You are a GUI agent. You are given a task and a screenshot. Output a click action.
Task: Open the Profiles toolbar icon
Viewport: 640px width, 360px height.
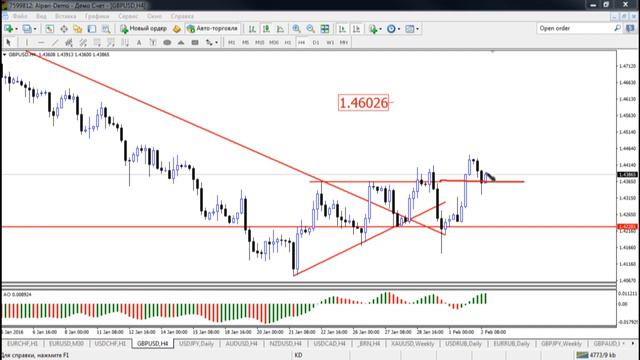[27, 29]
